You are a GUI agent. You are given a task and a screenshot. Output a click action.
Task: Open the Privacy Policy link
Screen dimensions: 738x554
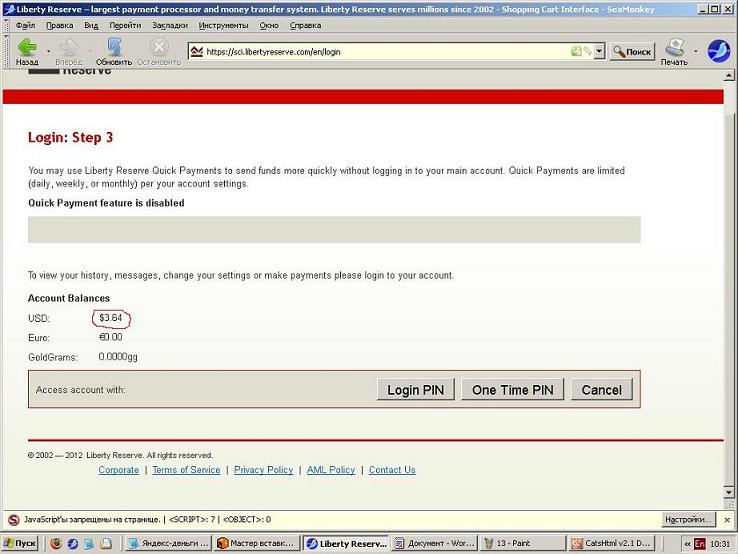[x=264, y=470]
